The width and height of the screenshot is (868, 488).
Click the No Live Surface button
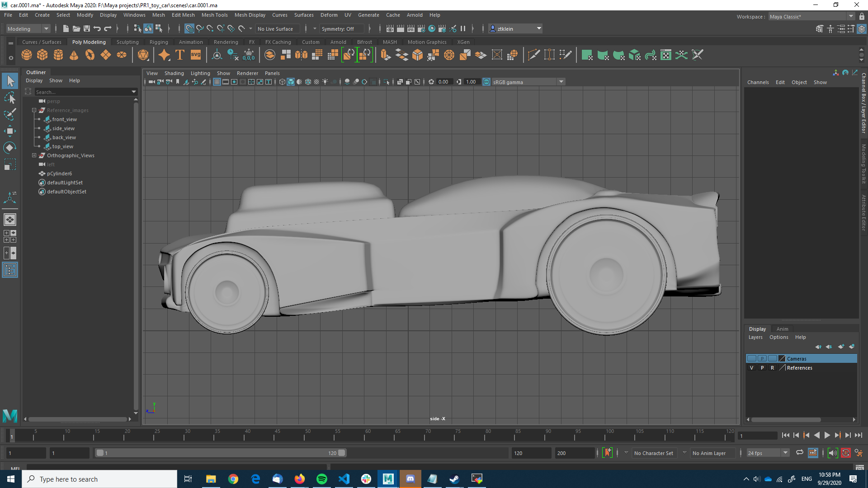(x=275, y=28)
